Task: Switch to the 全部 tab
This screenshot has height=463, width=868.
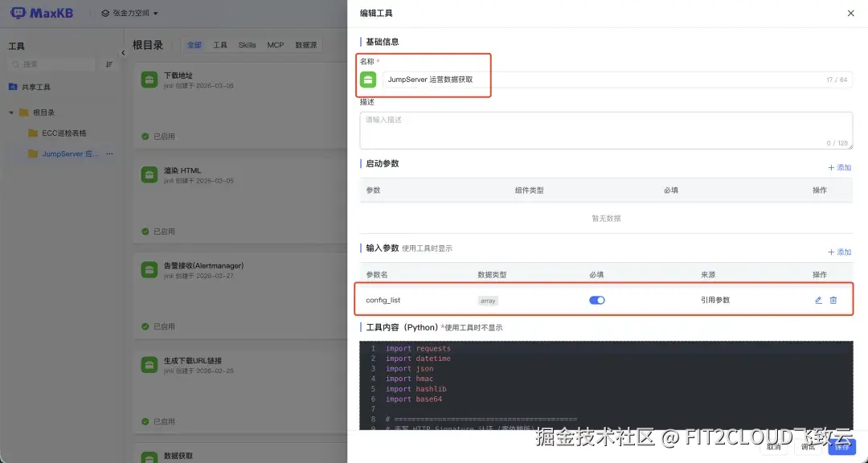Action: [x=194, y=45]
